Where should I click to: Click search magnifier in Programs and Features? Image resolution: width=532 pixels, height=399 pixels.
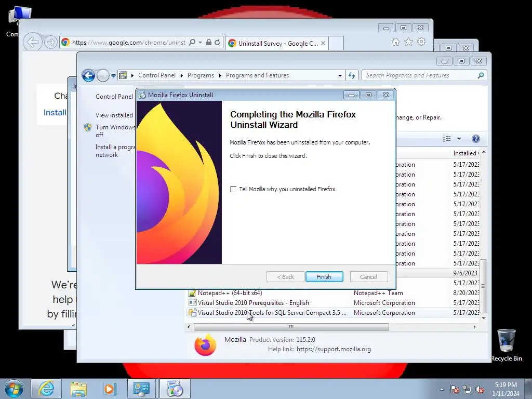coord(481,75)
